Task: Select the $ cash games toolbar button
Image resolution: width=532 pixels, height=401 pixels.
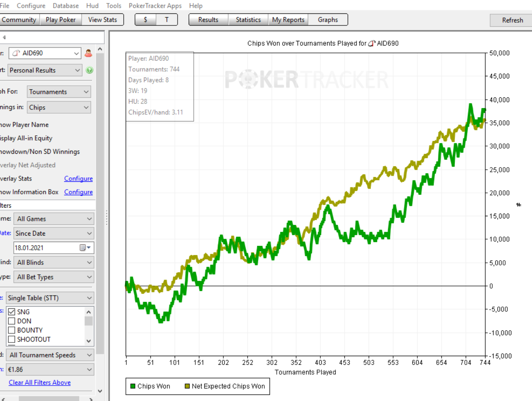Action: click(x=145, y=20)
